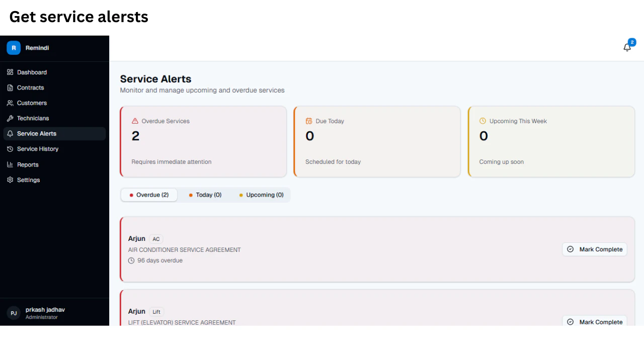
Task: Click the check circle icon in AC Mark Complete
Action: pyautogui.click(x=571, y=249)
